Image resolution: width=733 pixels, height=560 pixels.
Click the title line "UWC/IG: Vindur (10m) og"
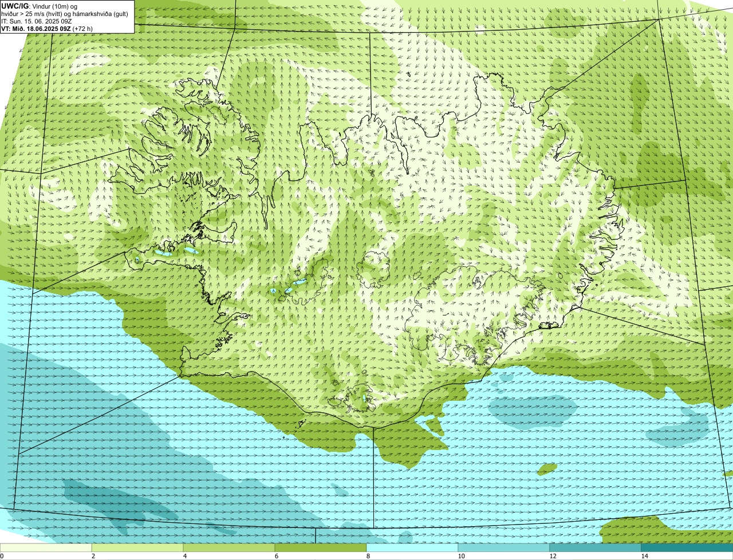pos(39,6)
